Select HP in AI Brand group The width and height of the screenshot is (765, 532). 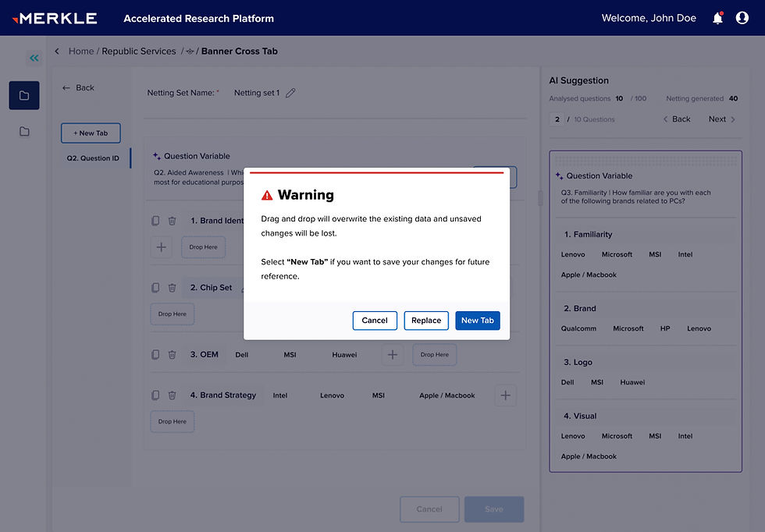coord(665,328)
